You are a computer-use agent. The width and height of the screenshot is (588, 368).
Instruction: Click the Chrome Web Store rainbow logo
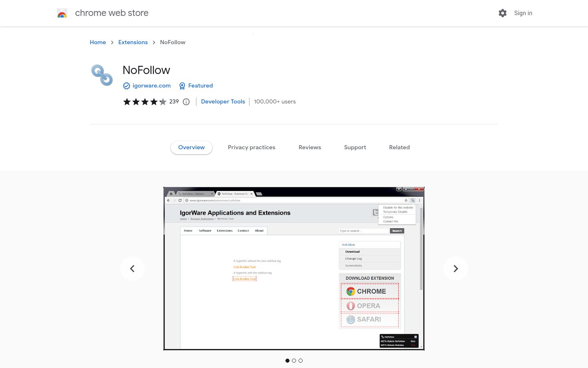pos(62,13)
